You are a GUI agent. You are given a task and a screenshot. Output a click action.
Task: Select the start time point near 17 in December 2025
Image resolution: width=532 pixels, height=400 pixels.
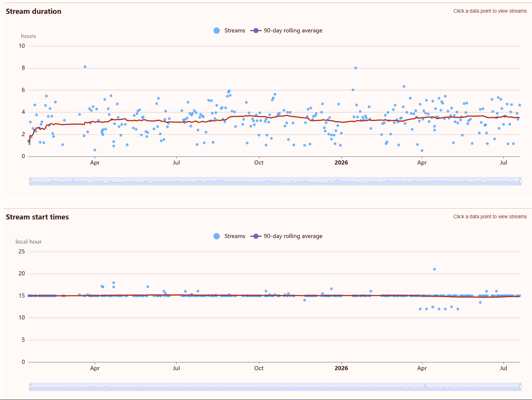331,289
